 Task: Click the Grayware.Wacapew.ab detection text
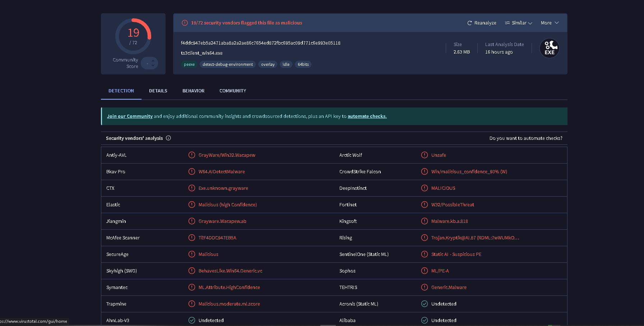[222, 221]
